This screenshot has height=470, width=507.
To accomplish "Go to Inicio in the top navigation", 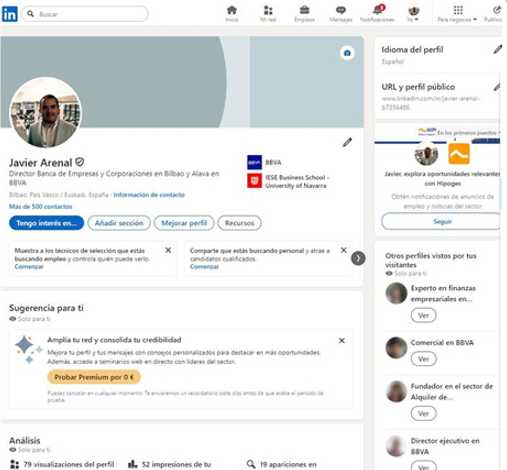I will click(x=231, y=14).
